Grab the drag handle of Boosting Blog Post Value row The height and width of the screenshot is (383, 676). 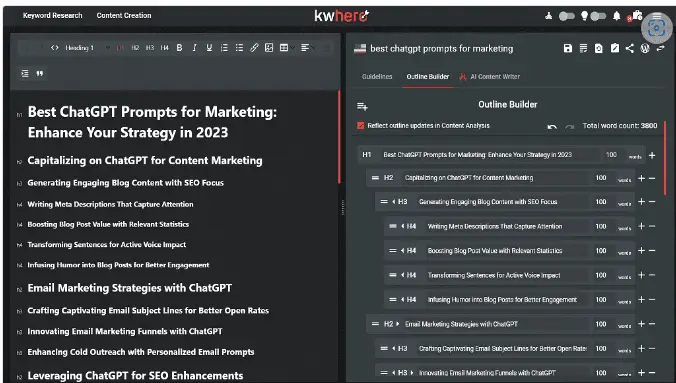point(393,251)
